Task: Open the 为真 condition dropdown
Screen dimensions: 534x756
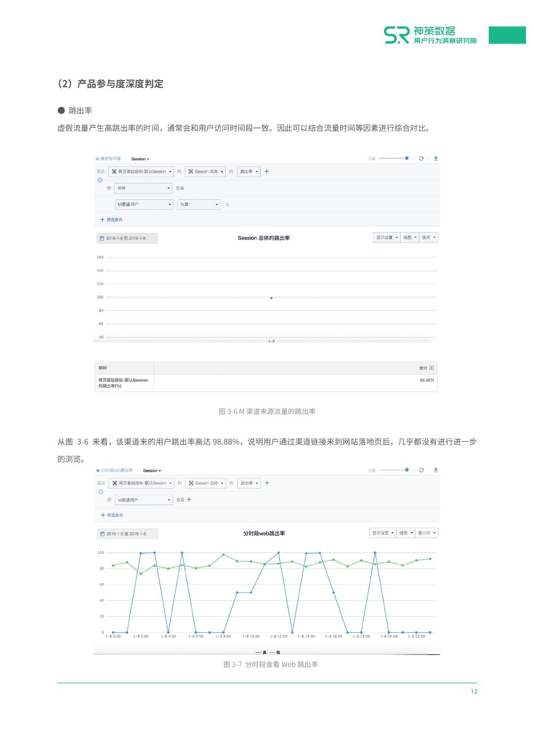Action: (199, 204)
